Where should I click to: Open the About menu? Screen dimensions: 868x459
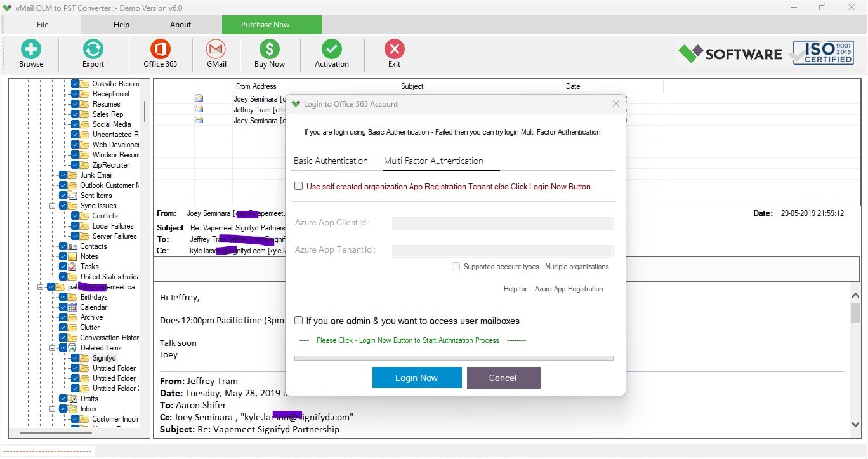(180, 25)
